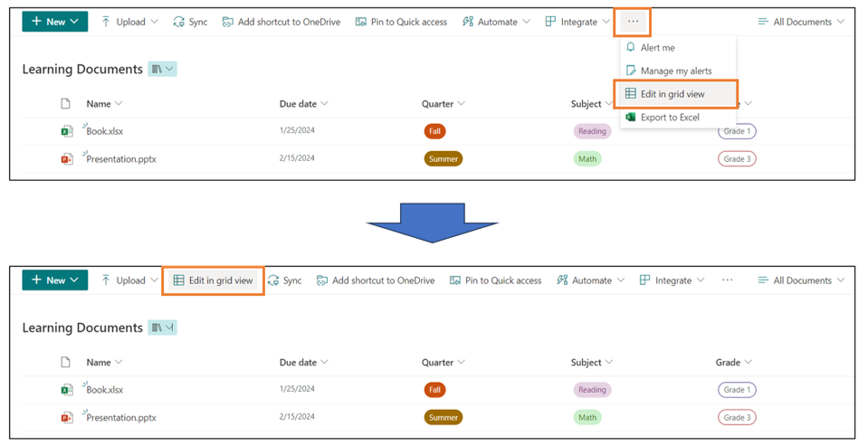Click the Fall pill in the lower screenshot
The width and height of the screenshot is (868, 447).
[435, 389]
